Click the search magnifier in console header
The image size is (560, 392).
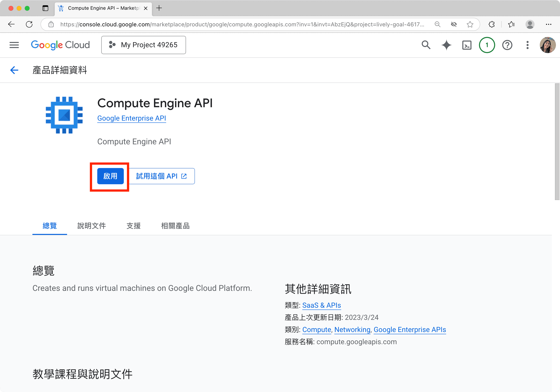point(426,45)
